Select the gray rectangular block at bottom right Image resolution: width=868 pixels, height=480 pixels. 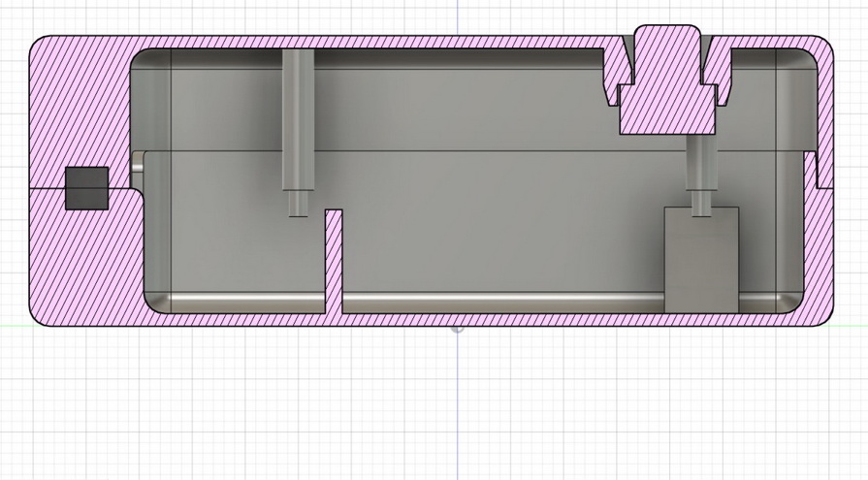pyautogui.click(x=701, y=260)
